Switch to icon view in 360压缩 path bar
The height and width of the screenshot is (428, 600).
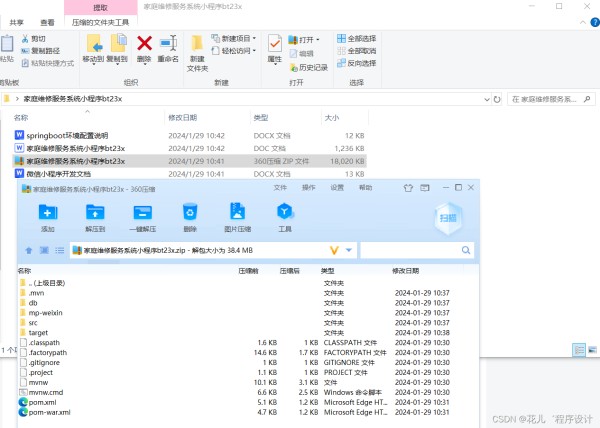tap(44, 251)
